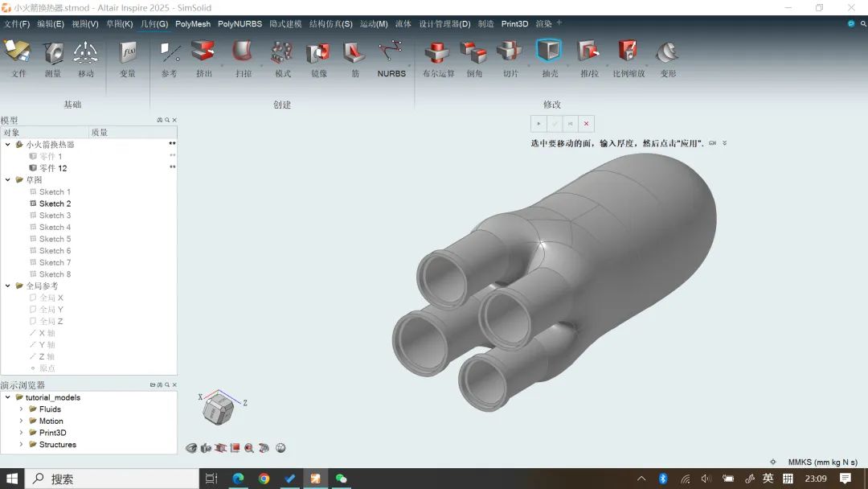Click the NURBS curve tool

(x=391, y=53)
